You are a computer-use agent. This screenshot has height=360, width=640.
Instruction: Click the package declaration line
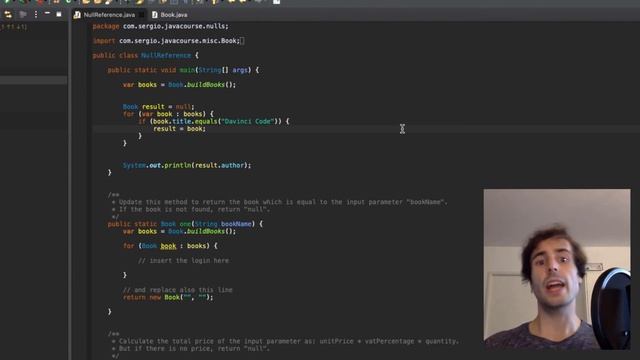click(160, 26)
